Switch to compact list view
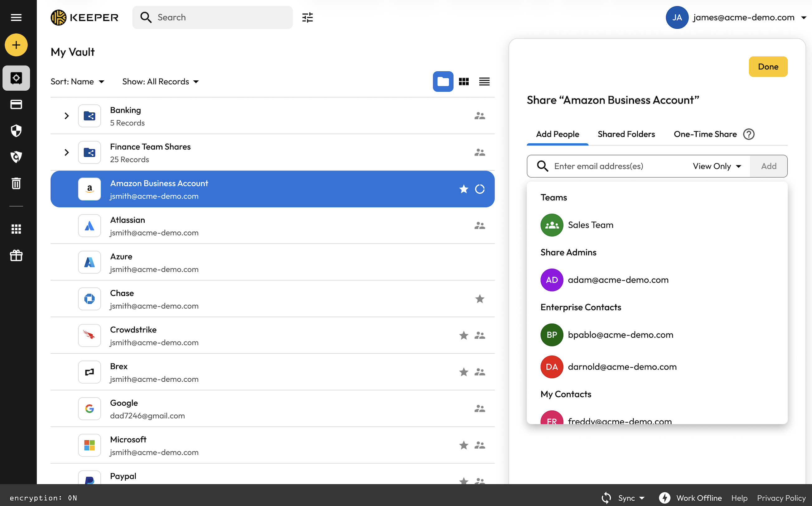Viewport: 812px width, 506px height. [x=484, y=81]
